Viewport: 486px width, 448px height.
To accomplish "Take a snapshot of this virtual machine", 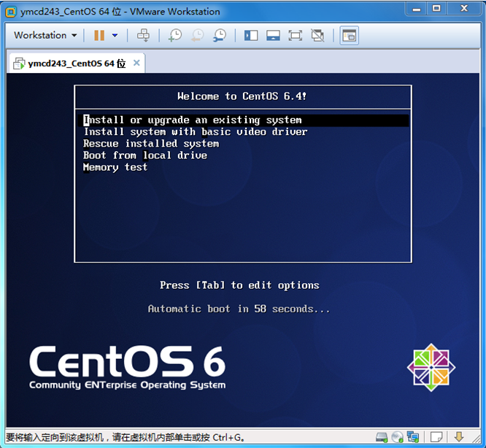I will 175,35.
